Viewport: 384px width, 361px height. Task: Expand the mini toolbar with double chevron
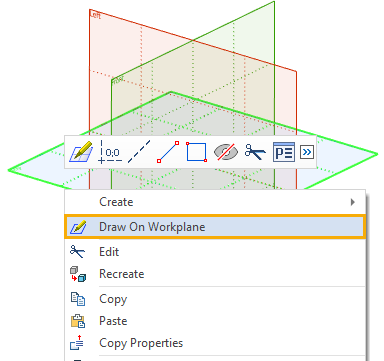307,152
